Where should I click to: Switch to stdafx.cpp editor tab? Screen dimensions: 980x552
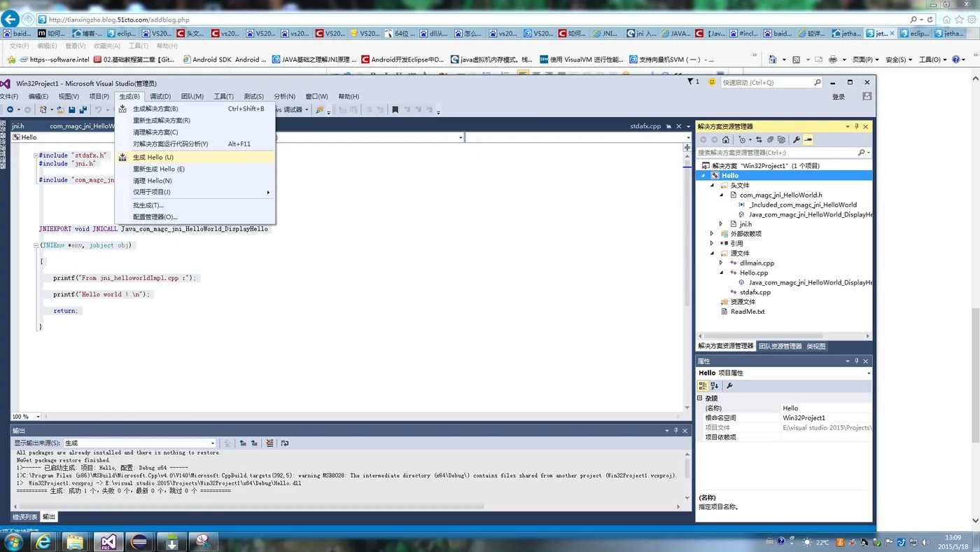[x=645, y=126]
